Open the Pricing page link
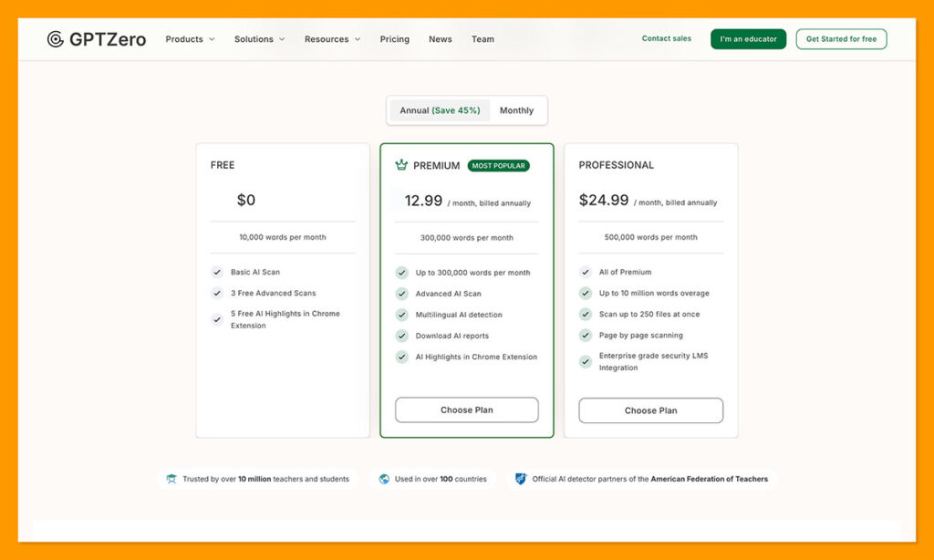Viewport: 934px width, 560px height. pos(394,39)
